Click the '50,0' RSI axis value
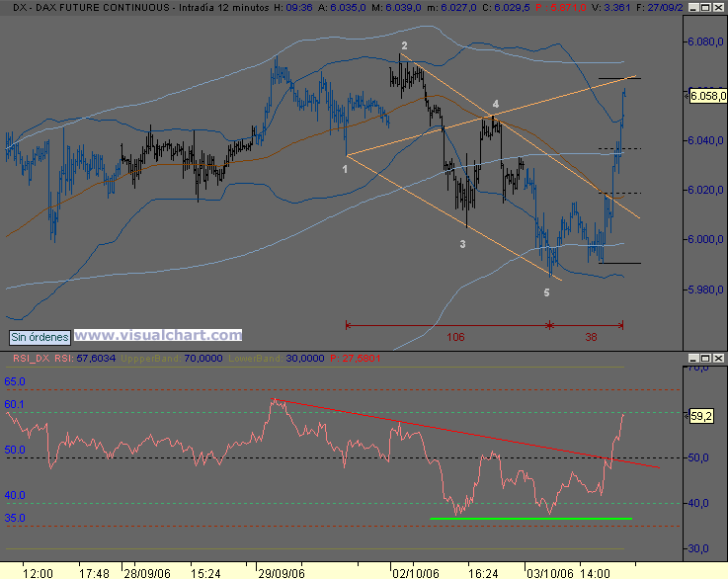728x579 pixels. pyautogui.click(x=698, y=457)
